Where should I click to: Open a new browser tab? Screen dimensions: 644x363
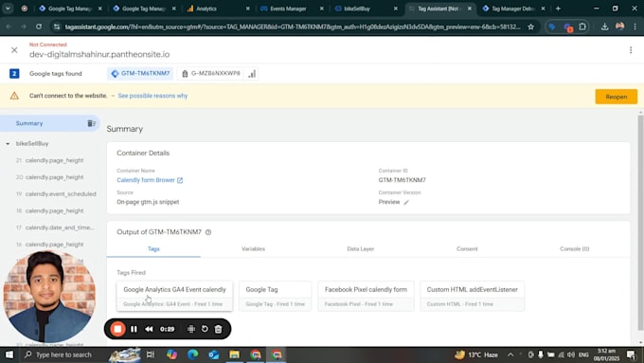558,9
